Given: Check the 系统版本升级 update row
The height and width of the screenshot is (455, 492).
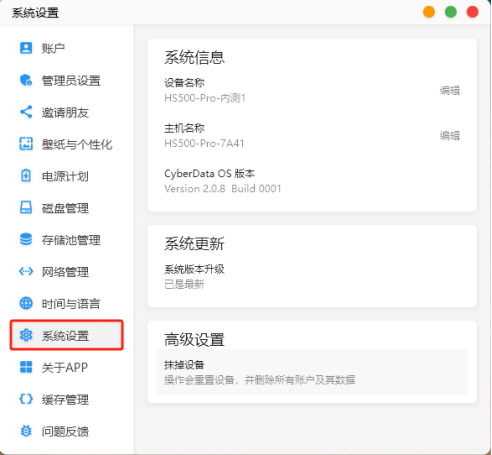Looking at the screenshot, I should 312,277.
